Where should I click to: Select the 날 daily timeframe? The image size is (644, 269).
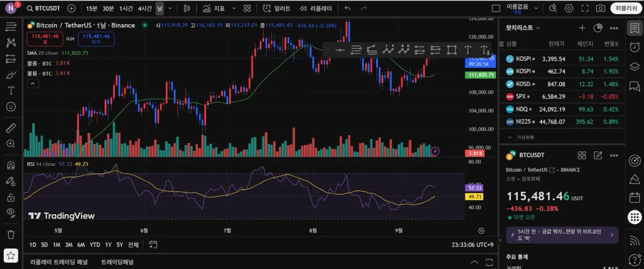click(160, 9)
